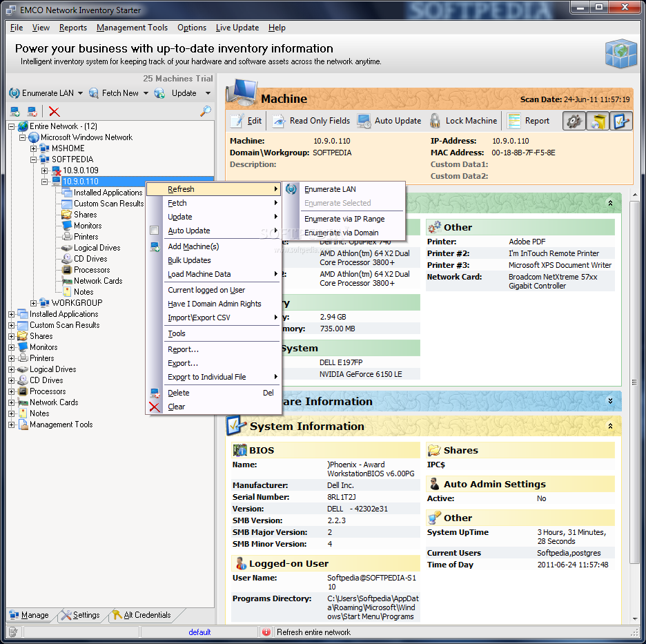Open the Management Tools menu
Screen dimensions: 646x644
[x=132, y=28]
